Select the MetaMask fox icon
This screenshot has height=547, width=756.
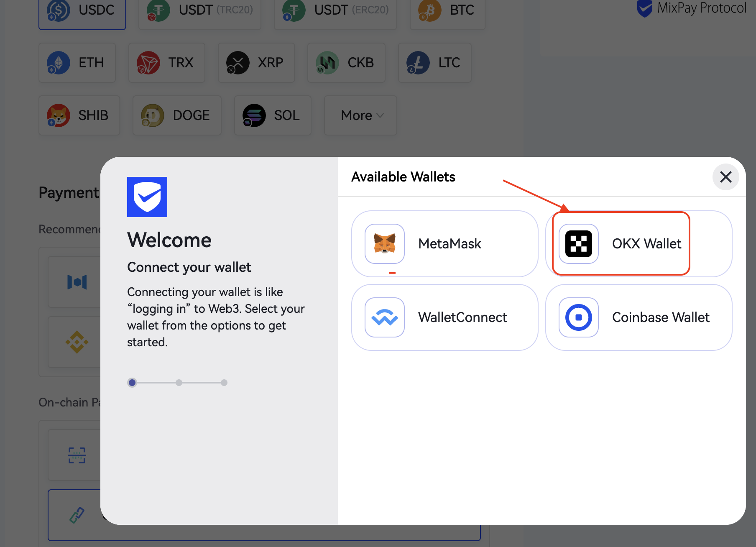click(x=384, y=244)
